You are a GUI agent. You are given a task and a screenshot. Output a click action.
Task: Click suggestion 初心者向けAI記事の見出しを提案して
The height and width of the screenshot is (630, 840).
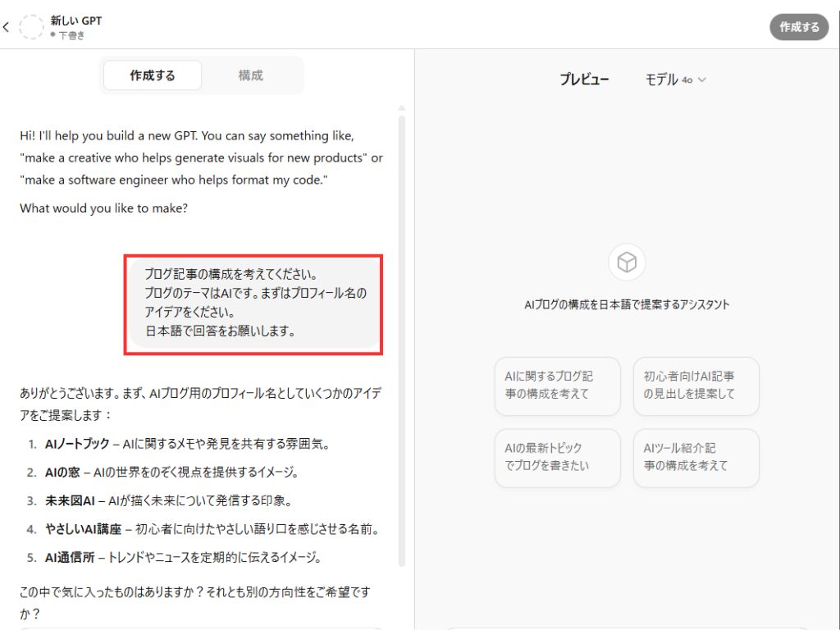click(x=696, y=386)
